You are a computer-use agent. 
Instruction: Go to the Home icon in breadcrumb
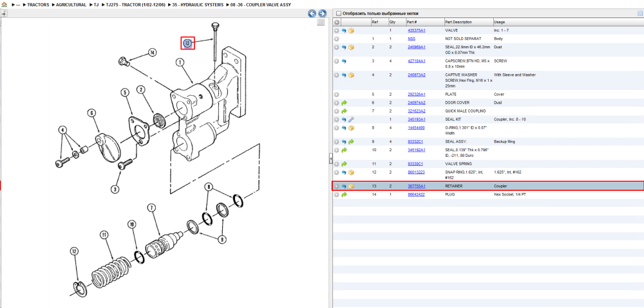[x=4, y=5]
